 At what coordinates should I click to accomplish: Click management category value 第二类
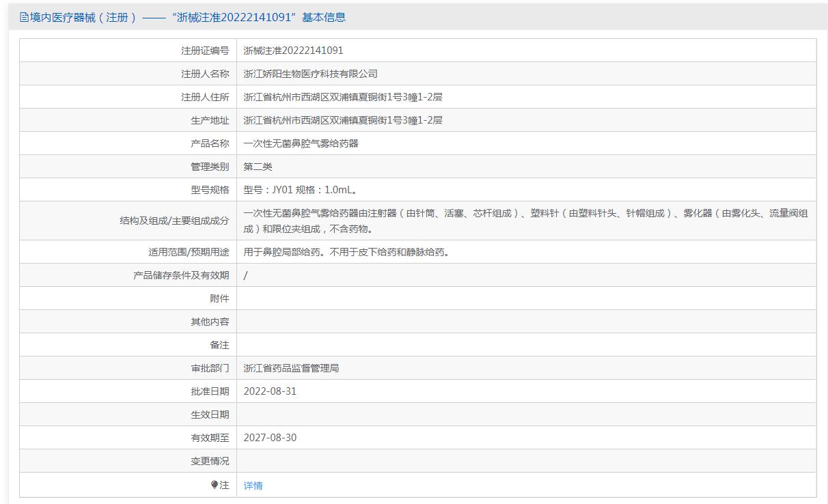(258, 167)
